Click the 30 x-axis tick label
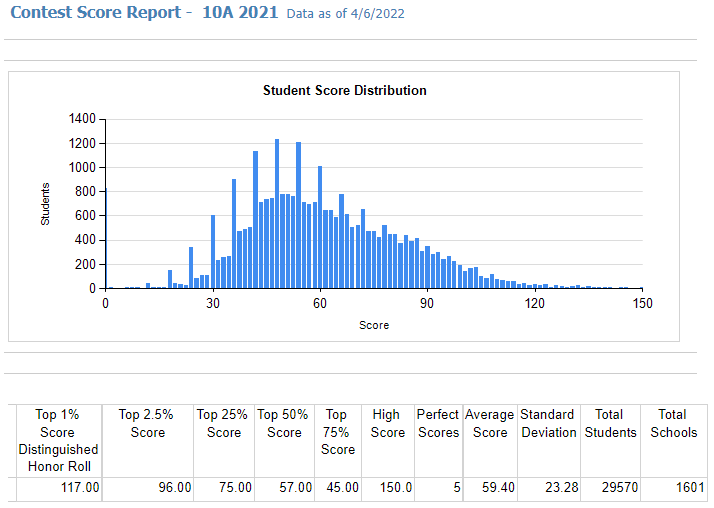Viewport: 714px width, 508px height. (213, 303)
